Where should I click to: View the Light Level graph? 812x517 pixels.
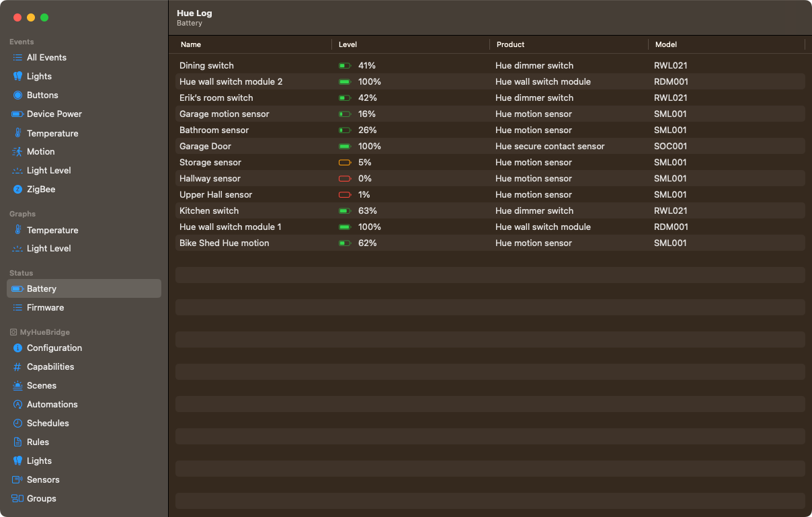point(48,248)
